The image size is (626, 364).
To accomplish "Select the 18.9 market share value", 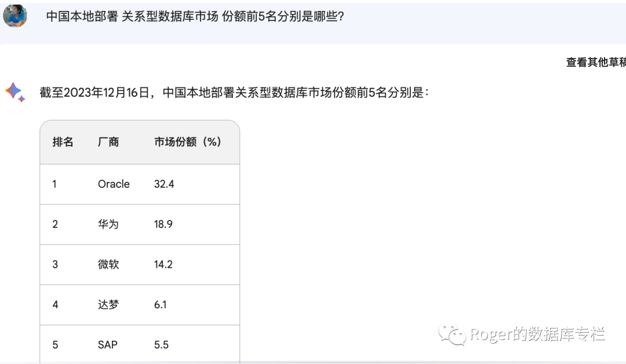I will pos(163,224).
